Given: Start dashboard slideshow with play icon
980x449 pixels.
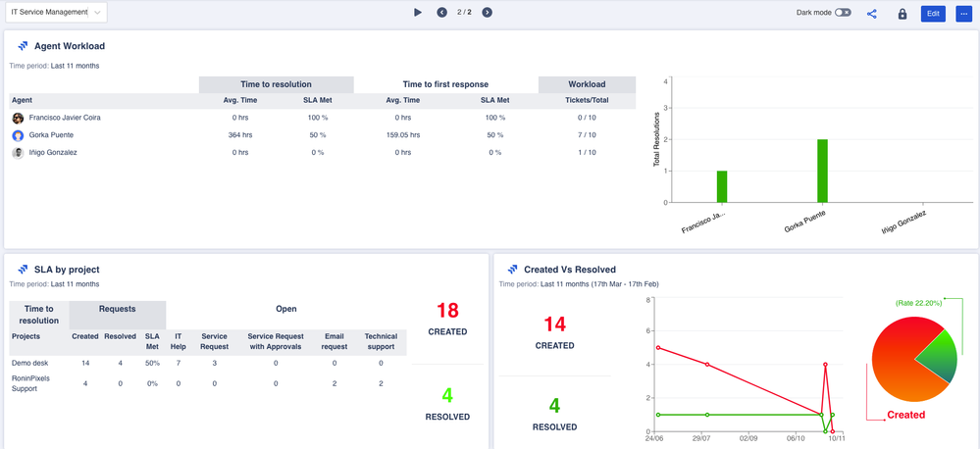Looking at the screenshot, I should pyautogui.click(x=418, y=13).
